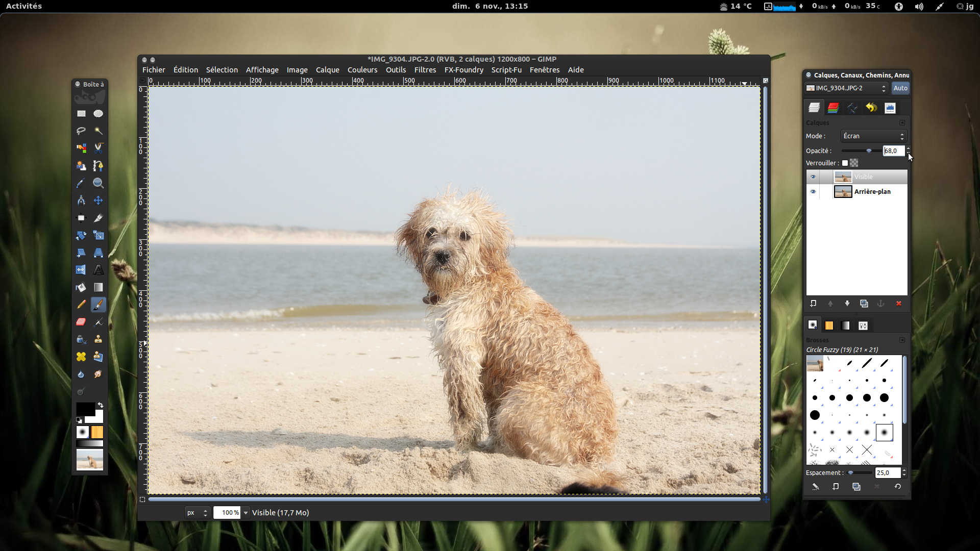Hide the Visible layer via eye icon
The height and width of the screenshot is (551, 980).
click(813, 177)
